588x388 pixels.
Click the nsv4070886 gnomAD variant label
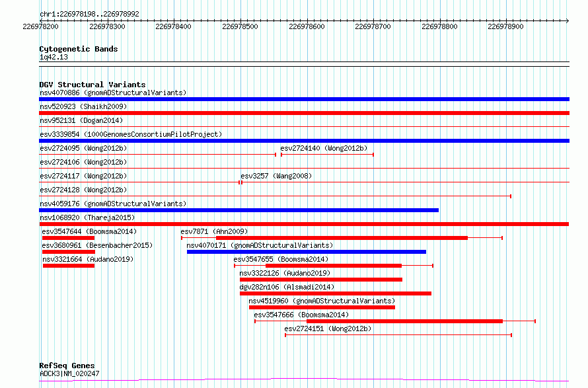[113, 93]
